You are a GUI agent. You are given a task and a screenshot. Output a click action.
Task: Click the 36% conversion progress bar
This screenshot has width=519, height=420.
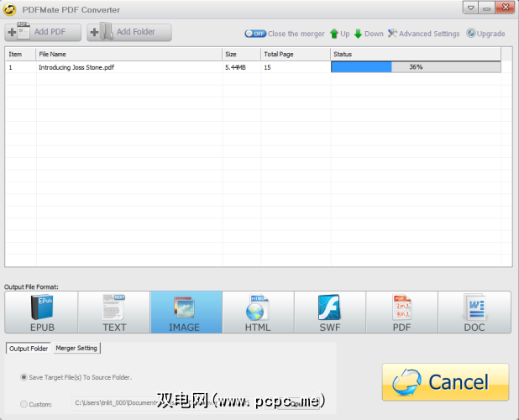click(x=416, y=67)
